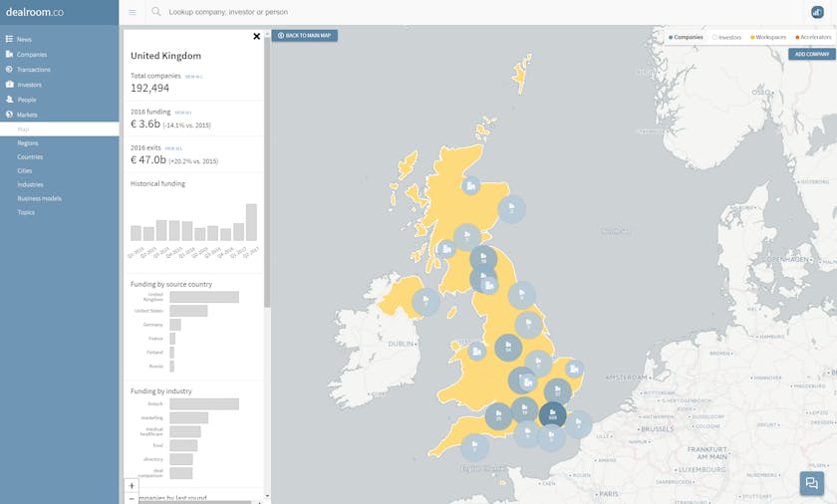Toggle the Companies map layer
Viewport: 837px width, 504px height.
tap(687, 37)
